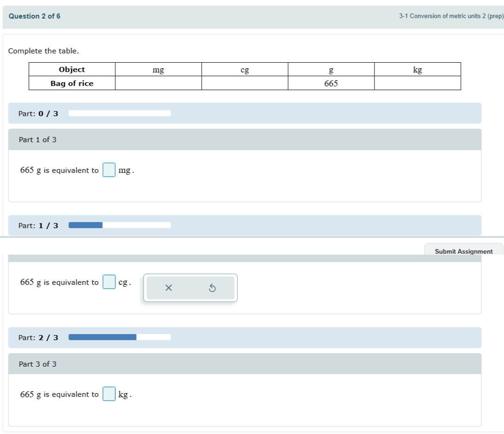Click the g column header cell
The image size is (504, 434).
331,69
